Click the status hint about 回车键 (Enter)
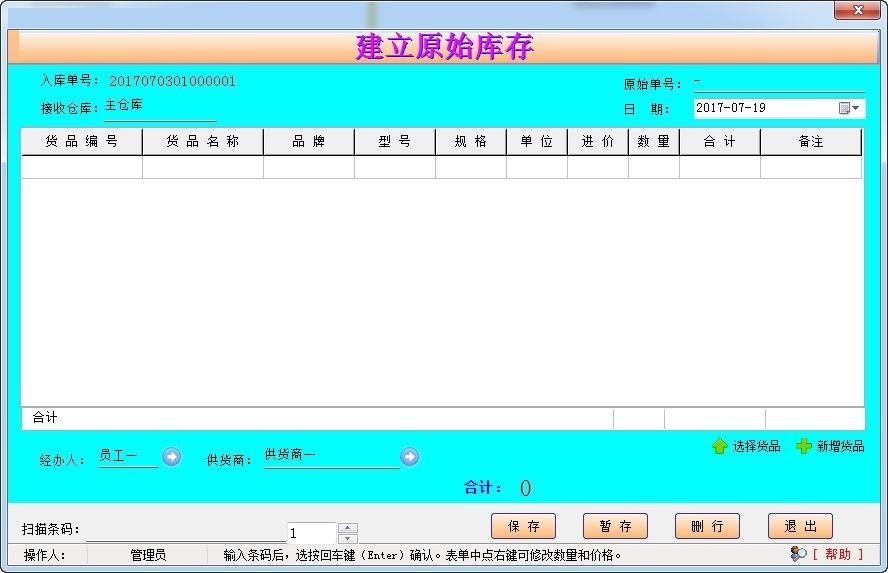The width and height of the screenshot is (888, 573). [422, 555]
